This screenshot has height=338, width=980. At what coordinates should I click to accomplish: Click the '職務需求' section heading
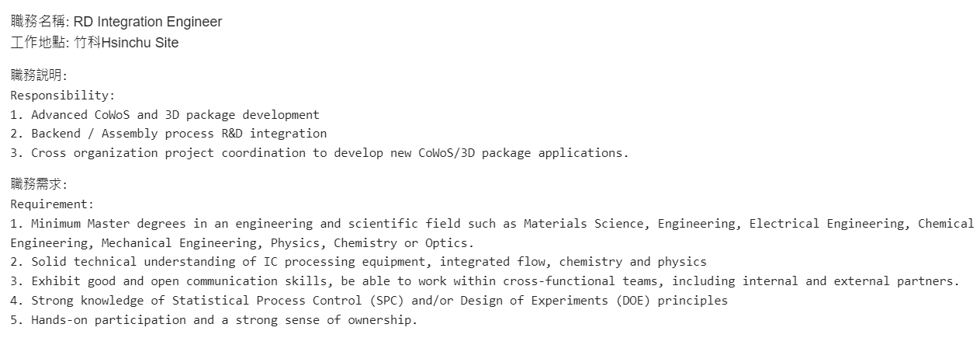[x=37, y=184]
